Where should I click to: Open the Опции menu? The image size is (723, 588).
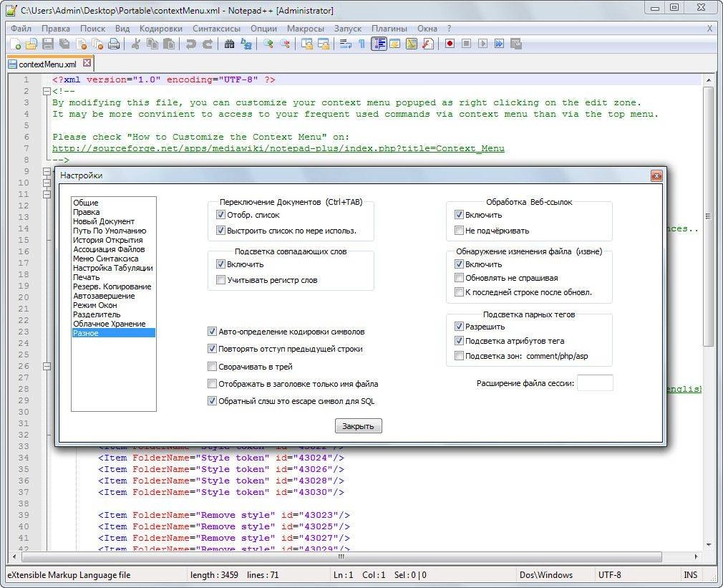[x=263, y=29]
